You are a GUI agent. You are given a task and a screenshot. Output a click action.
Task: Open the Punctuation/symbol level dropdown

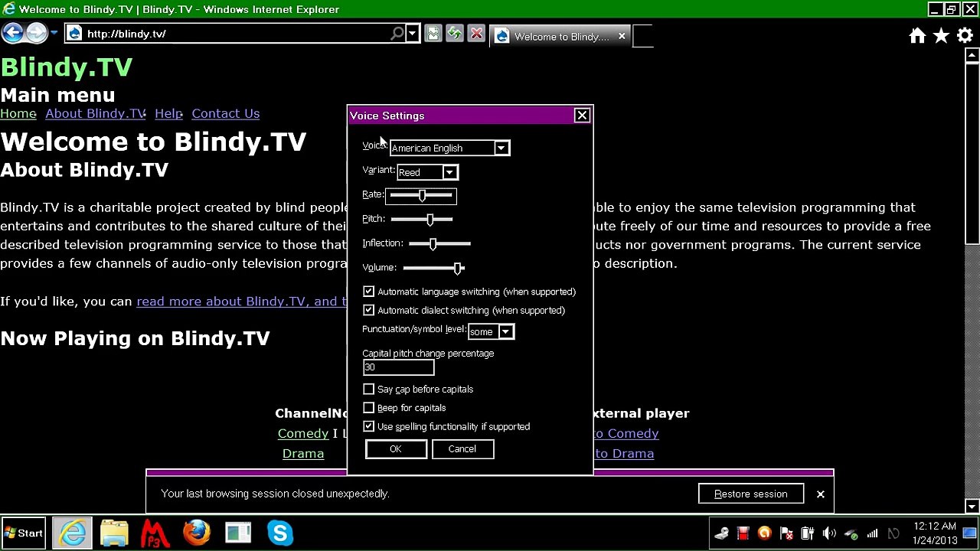(x=491, y=331)
